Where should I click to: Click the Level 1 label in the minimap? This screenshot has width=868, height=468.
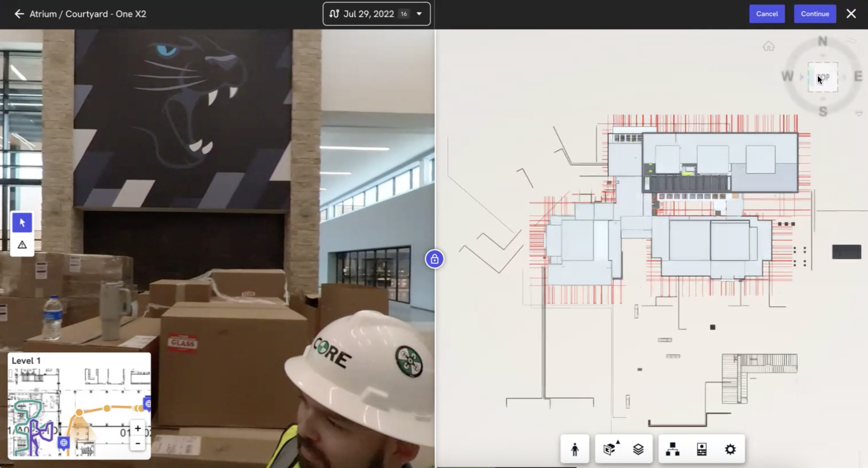(x=26, y=361)
